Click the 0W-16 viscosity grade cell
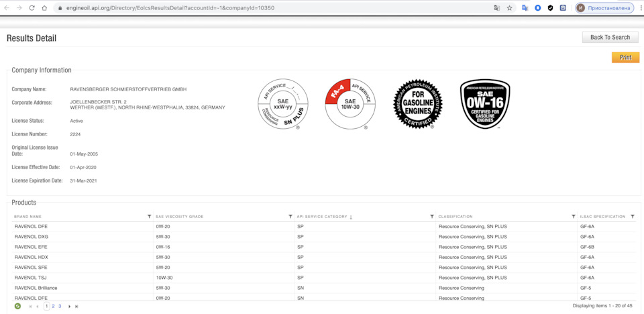This screenshot has width=644, height=314. click(x=163, y=247)
